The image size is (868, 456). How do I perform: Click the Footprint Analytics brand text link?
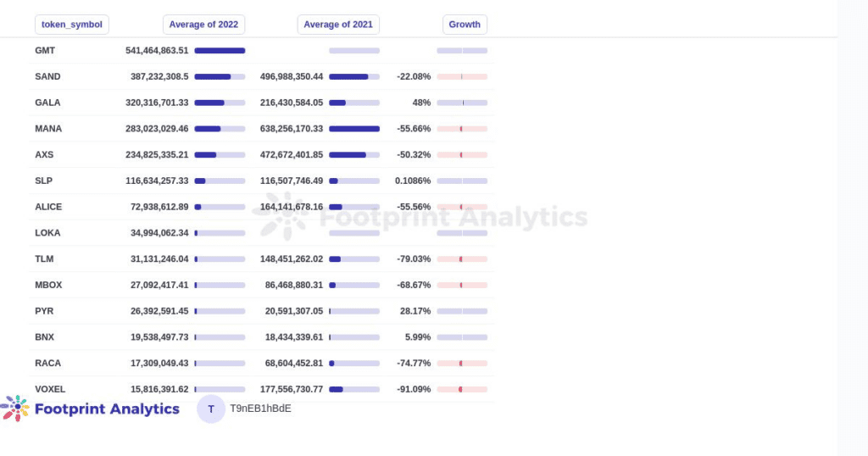[108, 409]
